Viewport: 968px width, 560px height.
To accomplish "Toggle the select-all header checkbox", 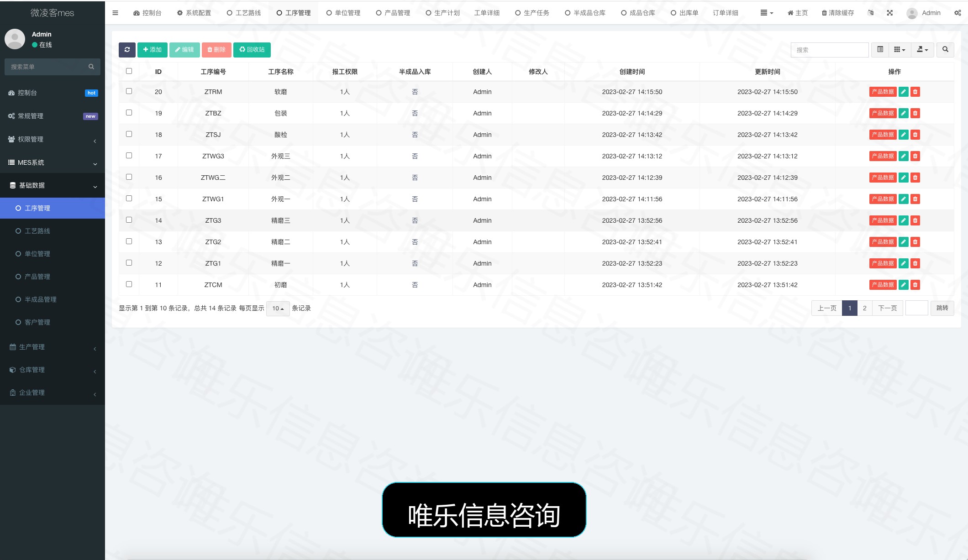I will [129, 71].
